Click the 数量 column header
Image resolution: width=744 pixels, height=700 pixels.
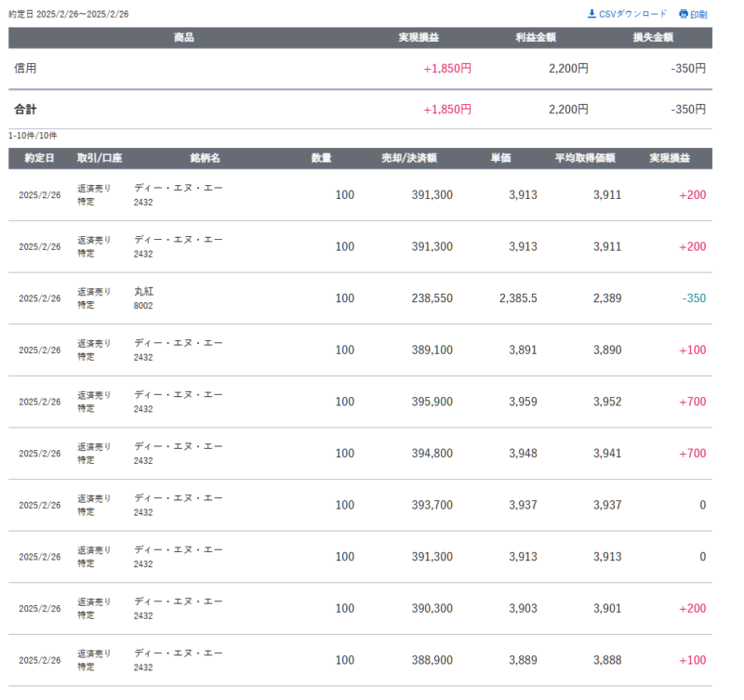(321, 158)
